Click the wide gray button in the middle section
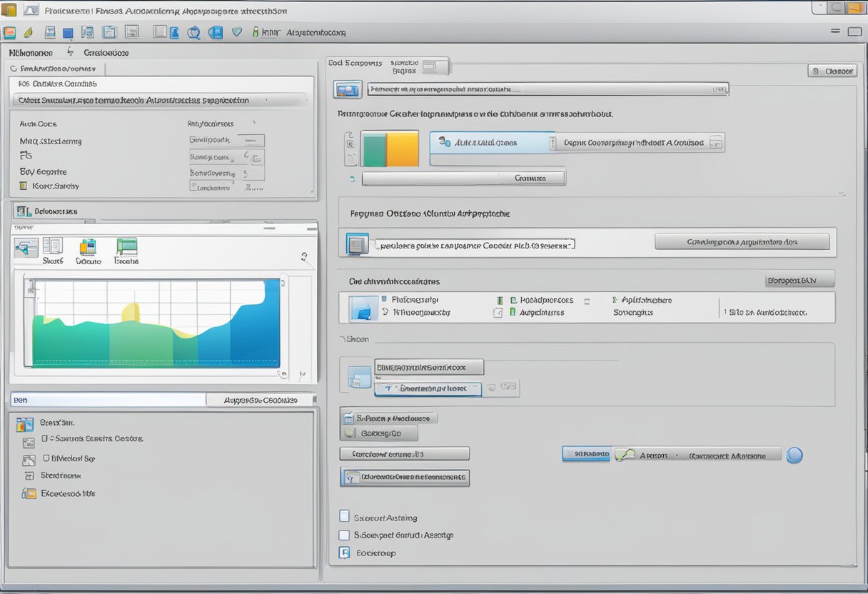Screen dimensions: 868x594 742,242
